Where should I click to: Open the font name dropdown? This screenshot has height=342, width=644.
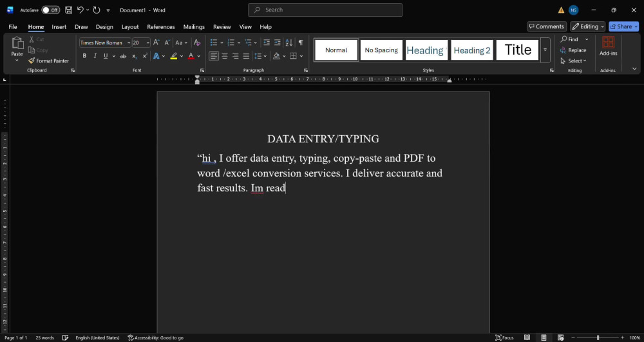[129, 43]
